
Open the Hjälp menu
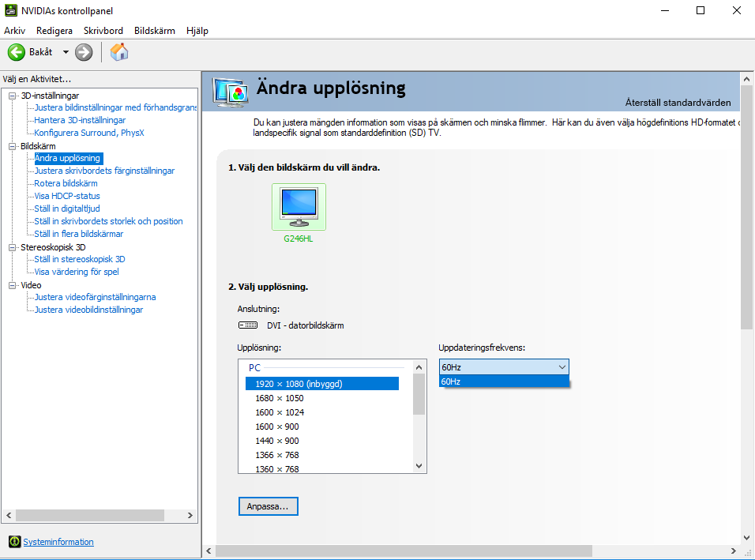click(197, 30)
